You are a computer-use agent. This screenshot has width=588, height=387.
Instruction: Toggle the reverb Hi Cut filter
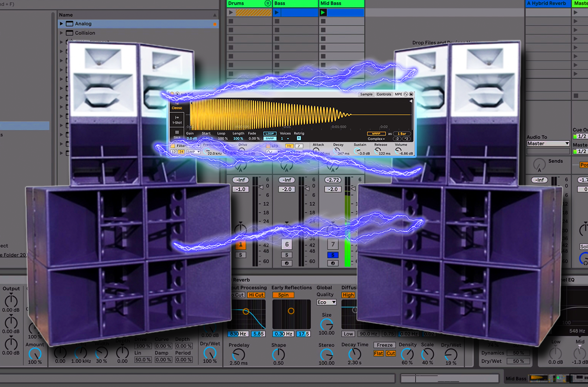pos(256,295)
